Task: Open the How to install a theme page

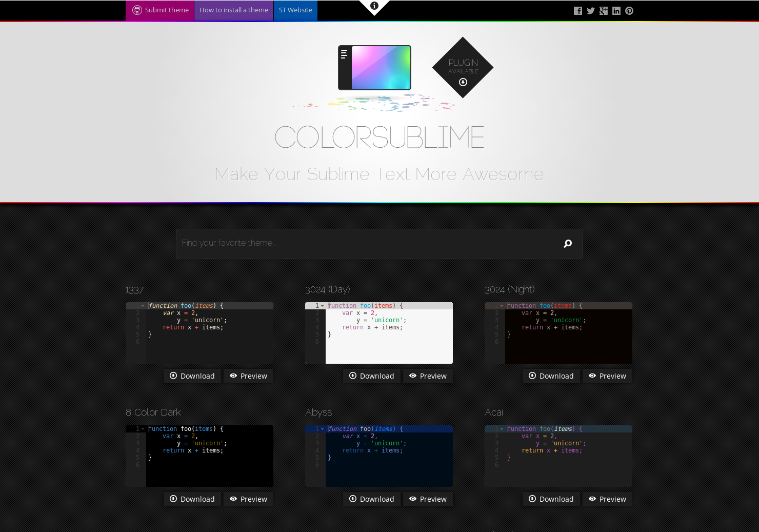Action: pos(233,10)
